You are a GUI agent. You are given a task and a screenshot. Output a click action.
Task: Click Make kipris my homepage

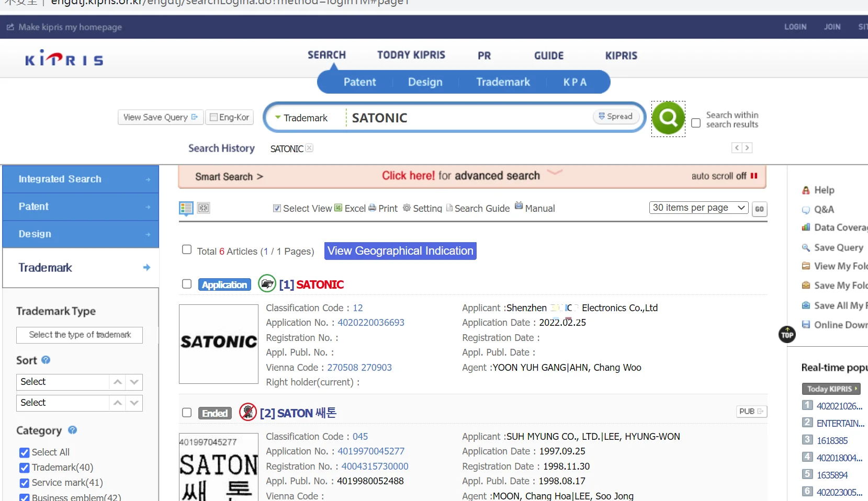point(64,27)
